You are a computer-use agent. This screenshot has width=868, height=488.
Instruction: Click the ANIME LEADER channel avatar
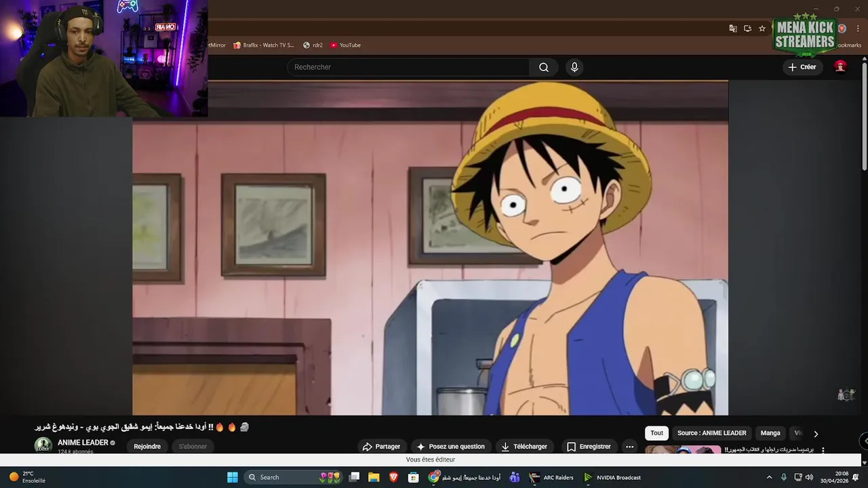43,445
